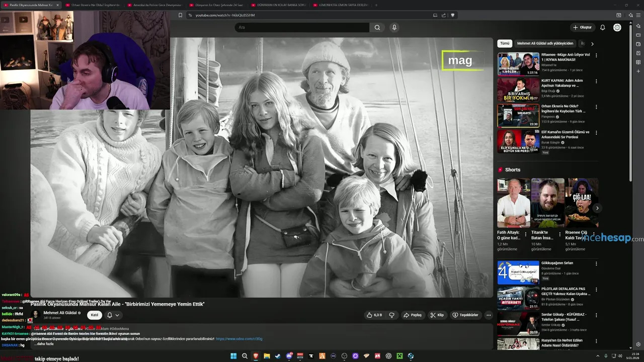Image resolution: width=644 pixels, height=362 pixels.
Task: Open 'Elif Kumal'ın Gizemli Ölümü' video
Action: tap(518, 142)
